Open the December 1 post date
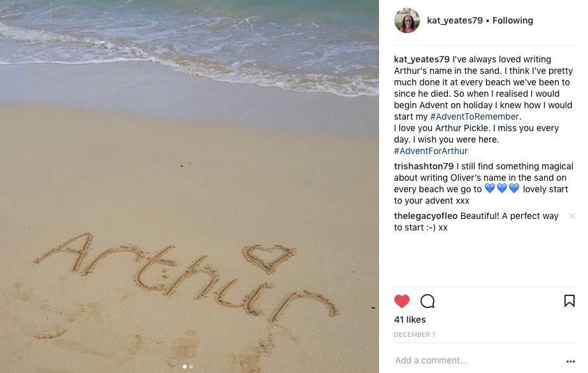 [414, 334]
